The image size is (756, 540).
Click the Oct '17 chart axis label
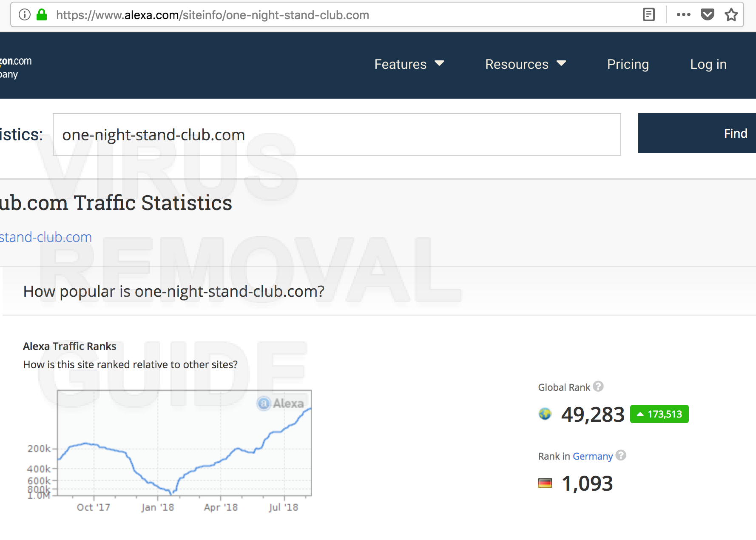coord(93,507)
